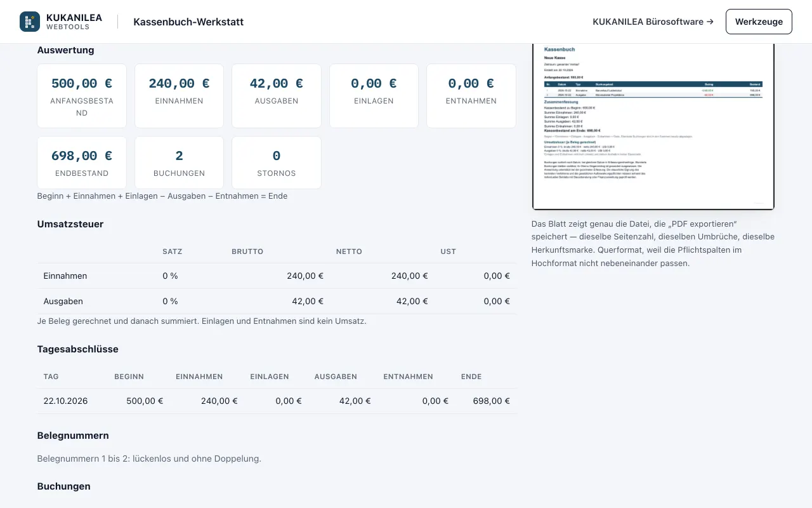Open the Werkzeuge button
The width and height of the screenshot is (812, 508).
pyautogui.click(x=759, y=22)
